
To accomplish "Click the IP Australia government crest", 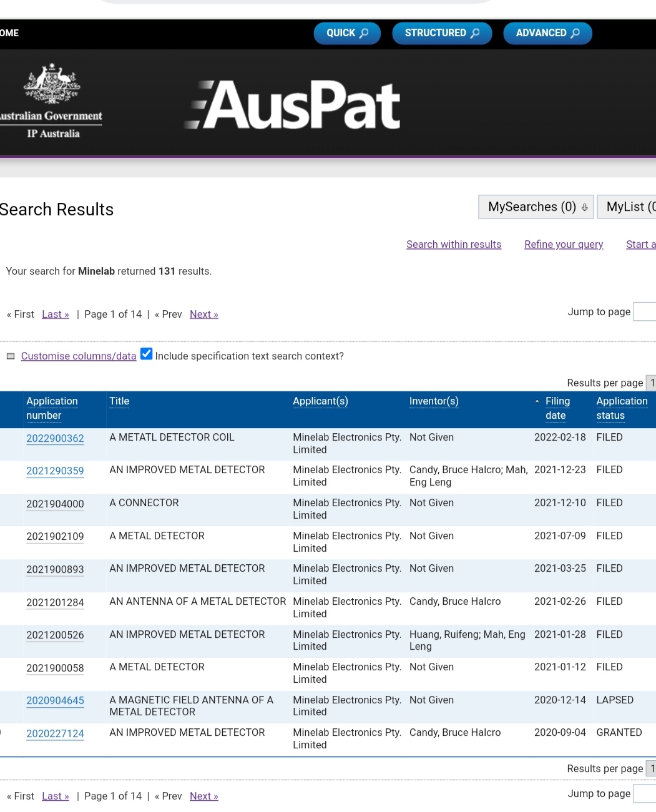I will click(x=52, y=84).
